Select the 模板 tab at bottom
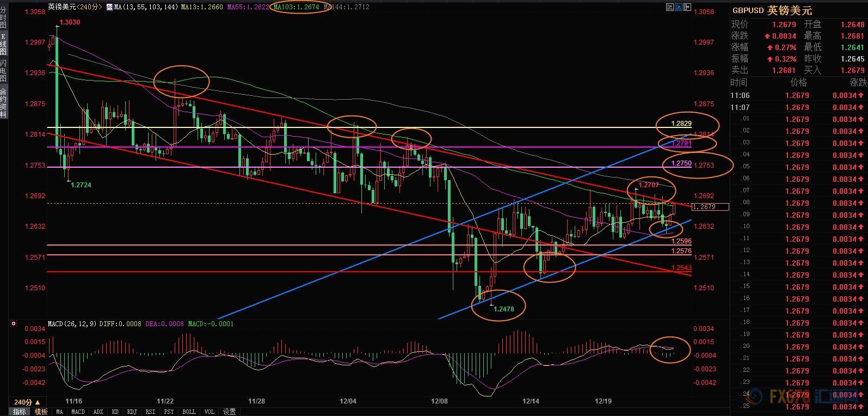 click(x=41, y=412)
